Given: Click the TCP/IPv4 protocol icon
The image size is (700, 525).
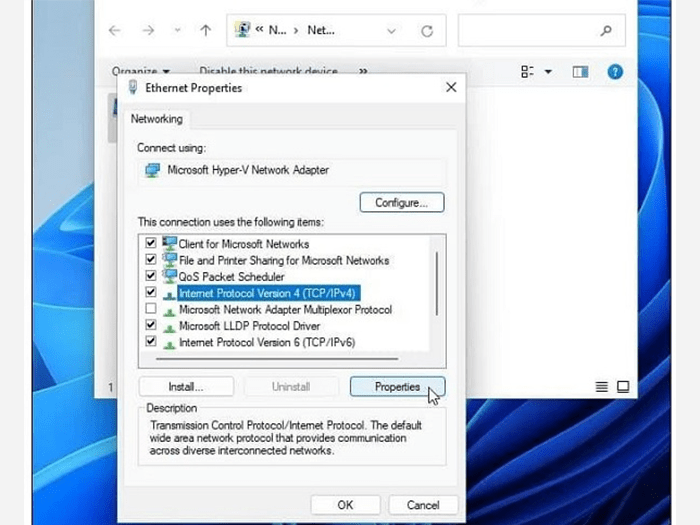Looking at the screenshot, I should [x=169, y=295].
